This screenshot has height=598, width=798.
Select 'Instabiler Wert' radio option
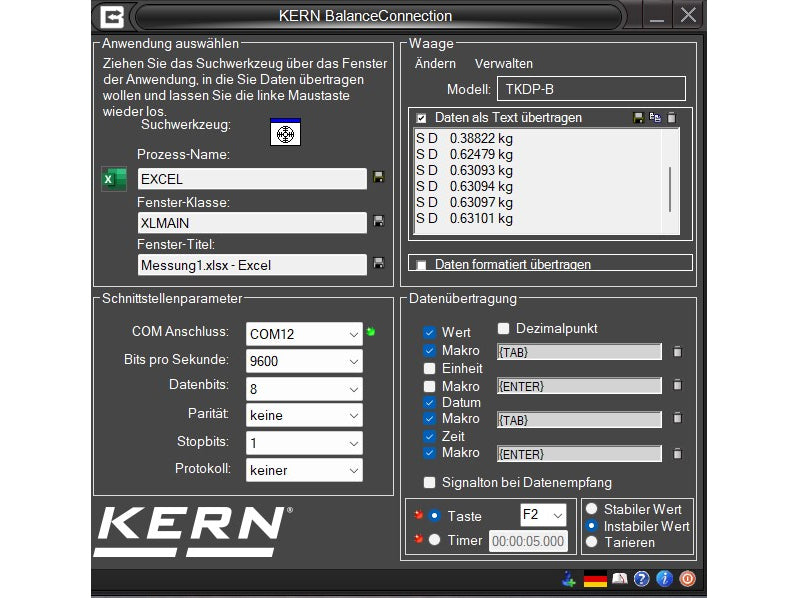(591, 525)
